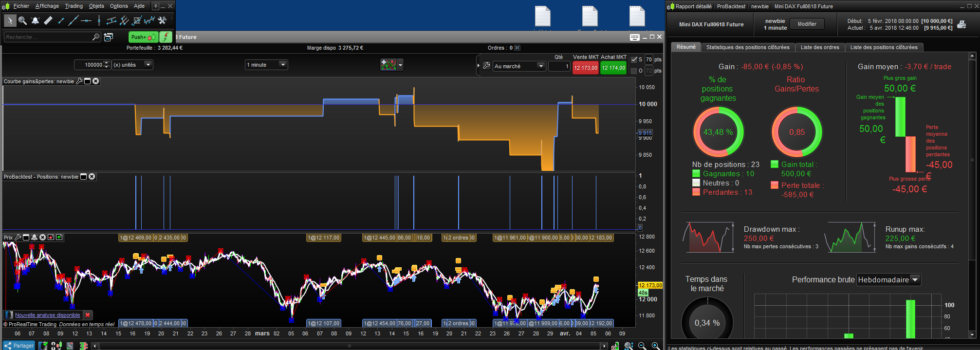980x350 pixels.
Task: Open the Trading menu
Action: pyautogui.click(x=74, y=6)
